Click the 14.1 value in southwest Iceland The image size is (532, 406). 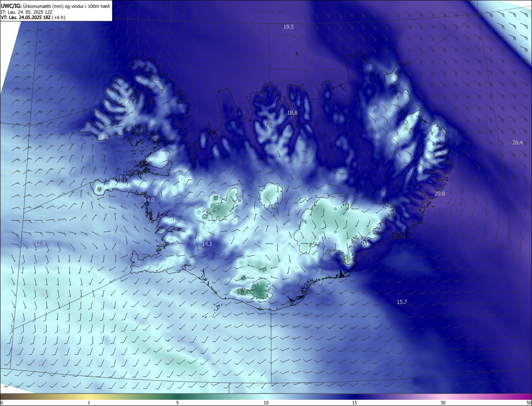point(207,244)
